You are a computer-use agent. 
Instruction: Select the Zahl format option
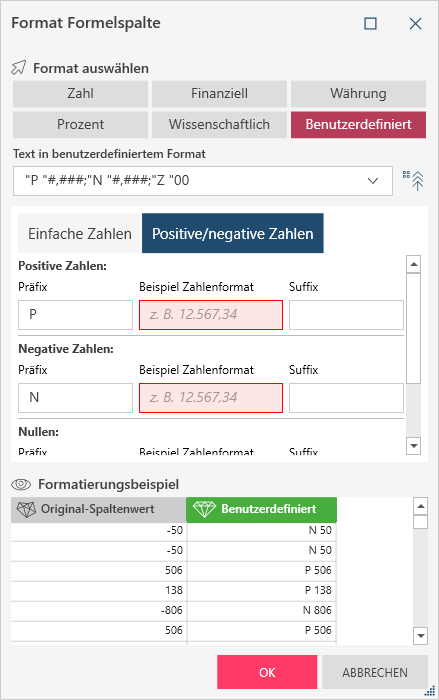80,94
